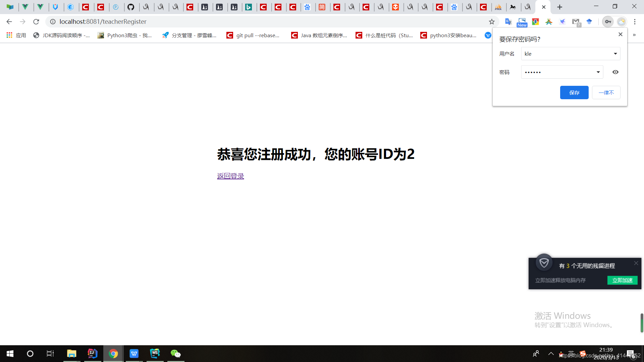
Task: Reload the current page
Action: (36, 21)
